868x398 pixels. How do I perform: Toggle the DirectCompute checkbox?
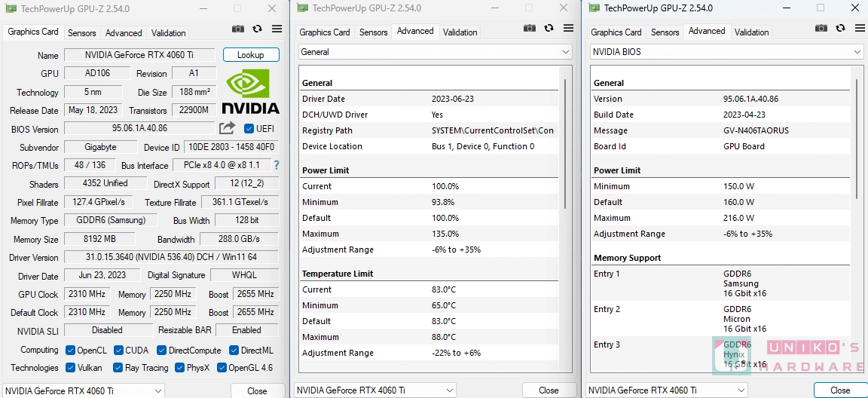pyautogui.click(x=162, y=351)
